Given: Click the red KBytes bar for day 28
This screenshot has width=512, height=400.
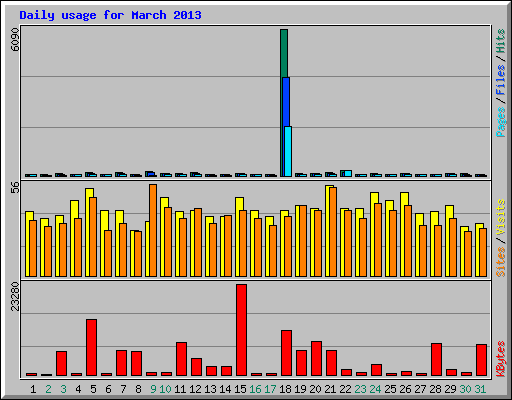Looking at the screenshot, I should (436, 359).
